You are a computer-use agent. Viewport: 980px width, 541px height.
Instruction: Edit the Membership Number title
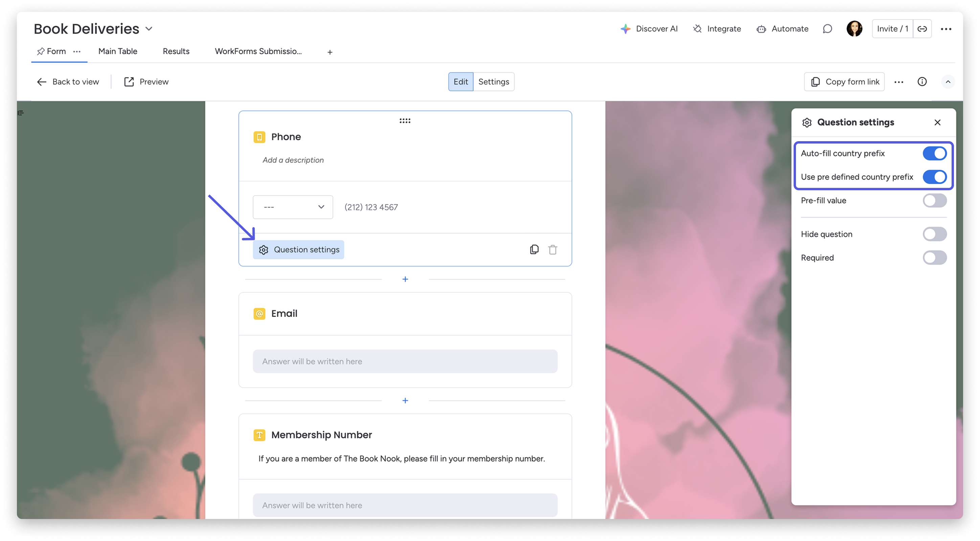pos(321,435)
